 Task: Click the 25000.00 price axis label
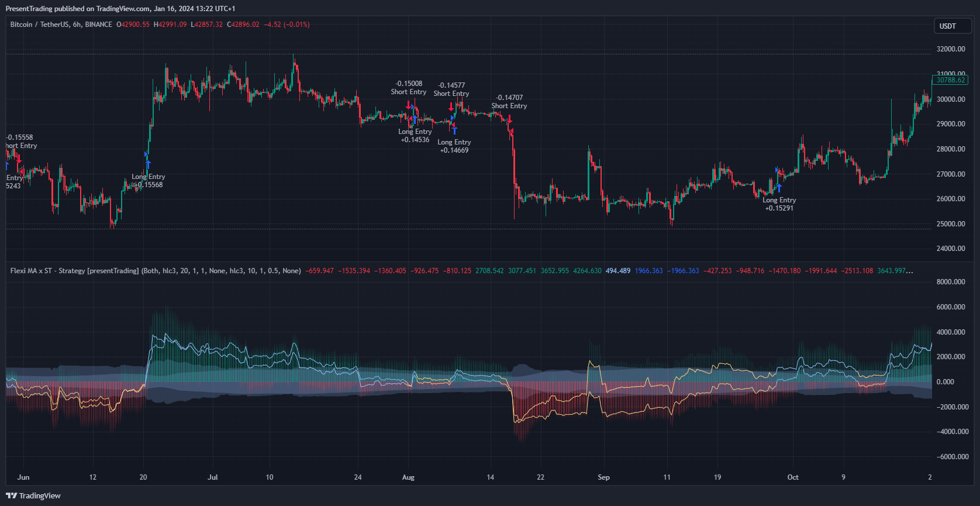click(951, 224)
